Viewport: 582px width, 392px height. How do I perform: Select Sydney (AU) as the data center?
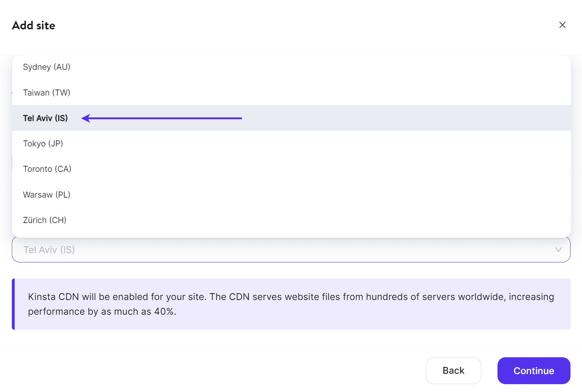pyautogui.click(x=47, y=67)
